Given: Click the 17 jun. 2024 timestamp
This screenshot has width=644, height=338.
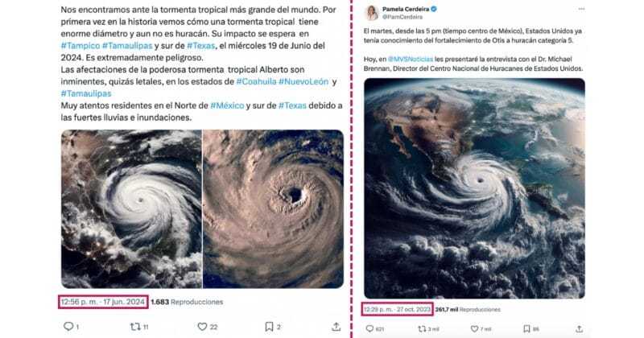Looking at the screenshot, I should click(102, 302).
